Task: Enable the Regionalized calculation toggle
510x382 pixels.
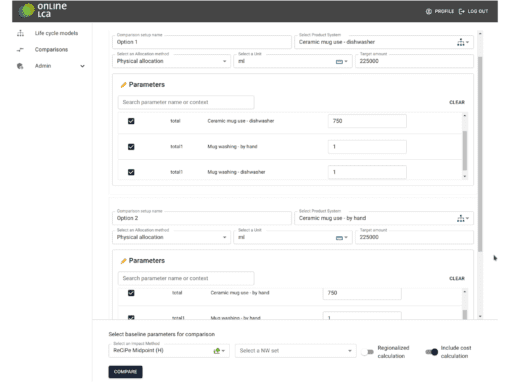Action: click(x=368, y=352)
